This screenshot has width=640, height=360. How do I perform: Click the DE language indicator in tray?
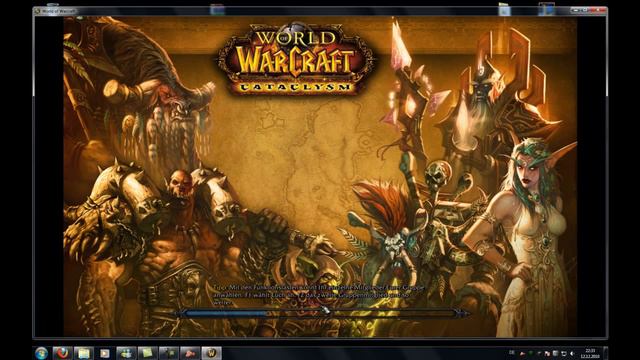coord(511,353)
